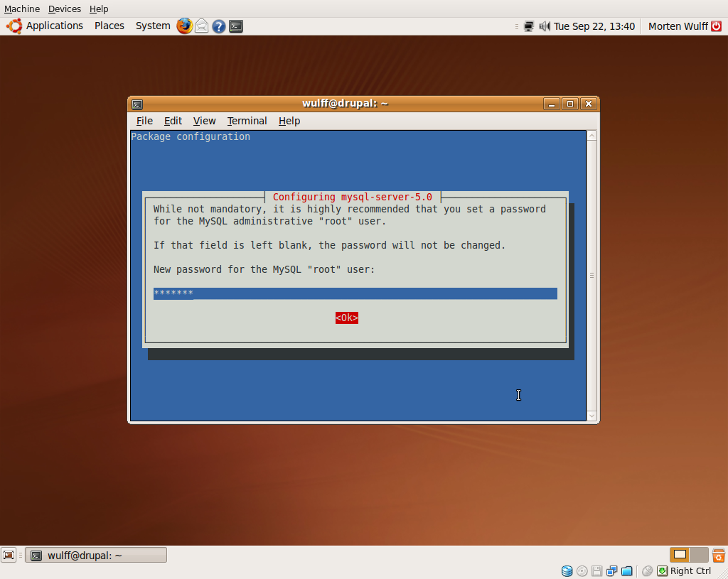Click the Right Ctrl host key label
This screenshot has width=728, height=579.
690,571
